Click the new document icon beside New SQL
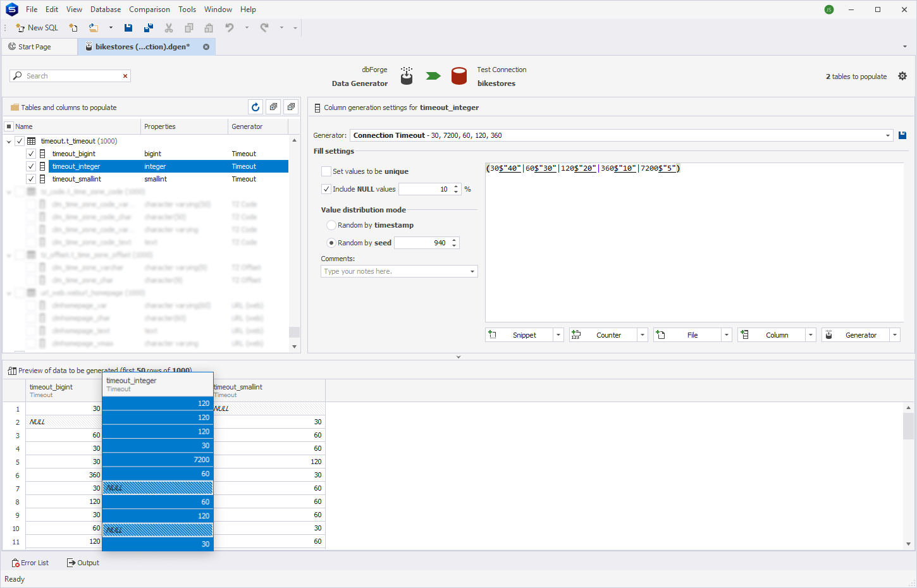The width and height of the screenshot is (917, 588). (73, 28)
